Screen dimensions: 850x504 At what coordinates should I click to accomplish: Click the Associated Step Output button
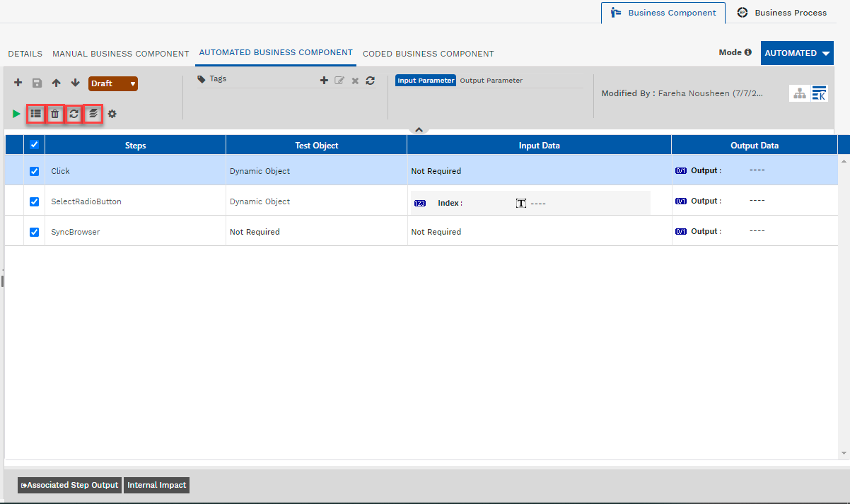[70, 485]
